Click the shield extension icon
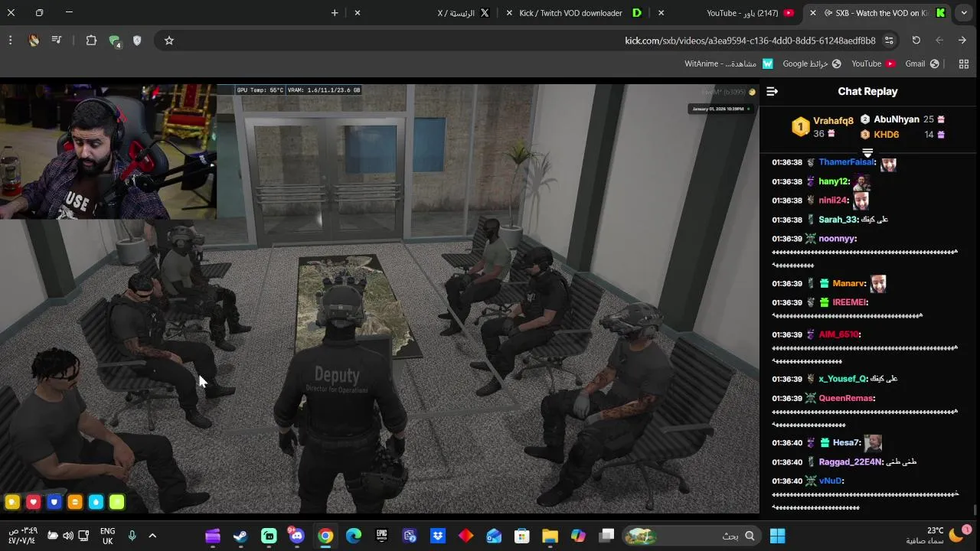 coord(137,41)
